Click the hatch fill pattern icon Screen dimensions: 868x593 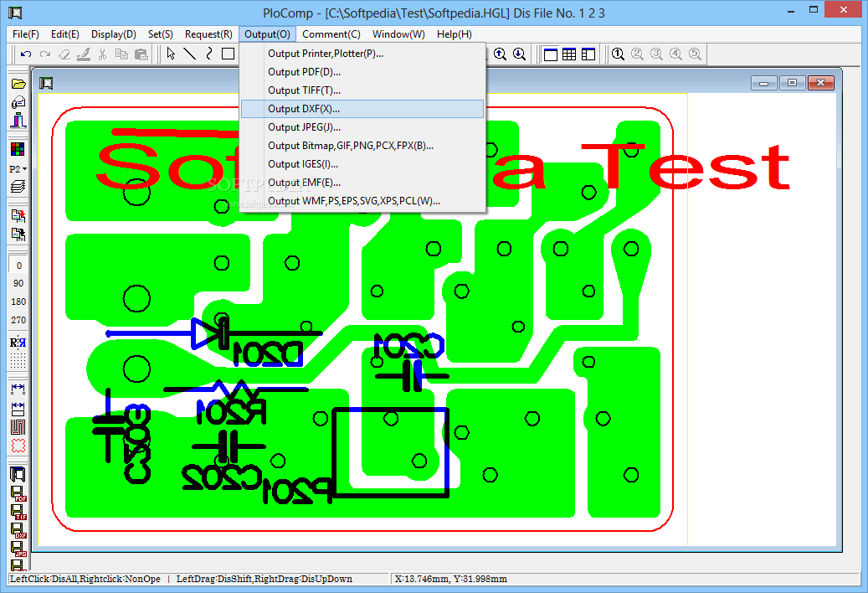pos(18,427)
